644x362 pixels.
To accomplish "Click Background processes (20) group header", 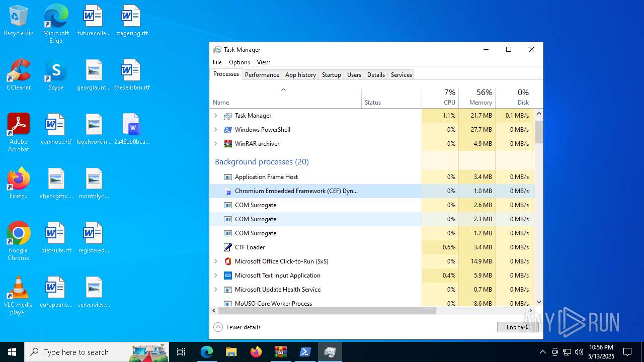I will (262, 162).
